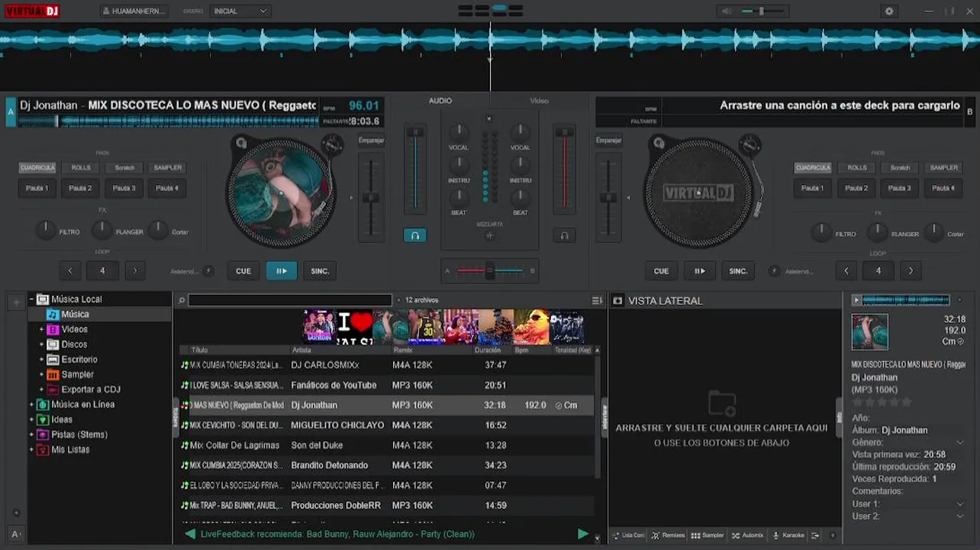Click the magnifier search icon in browser
This screenshot has width=980, height=550.
182,300
